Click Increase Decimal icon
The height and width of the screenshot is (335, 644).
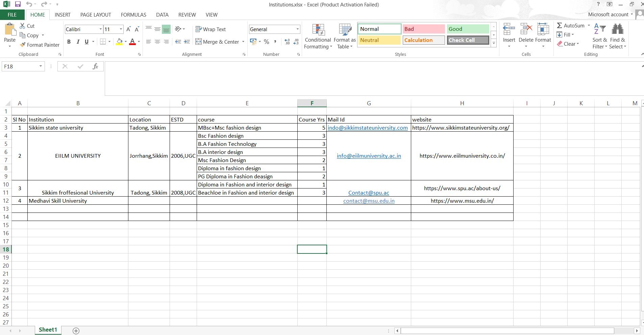287,42
